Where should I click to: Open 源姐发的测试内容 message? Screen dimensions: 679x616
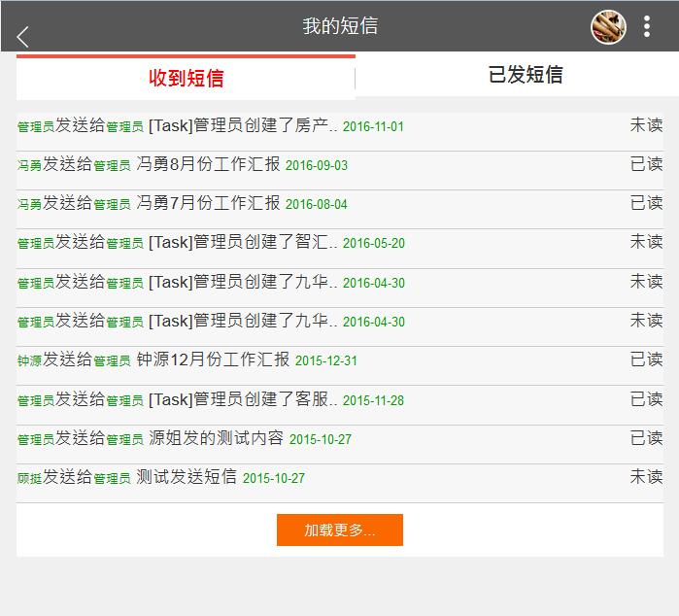(x=216, y=438)
